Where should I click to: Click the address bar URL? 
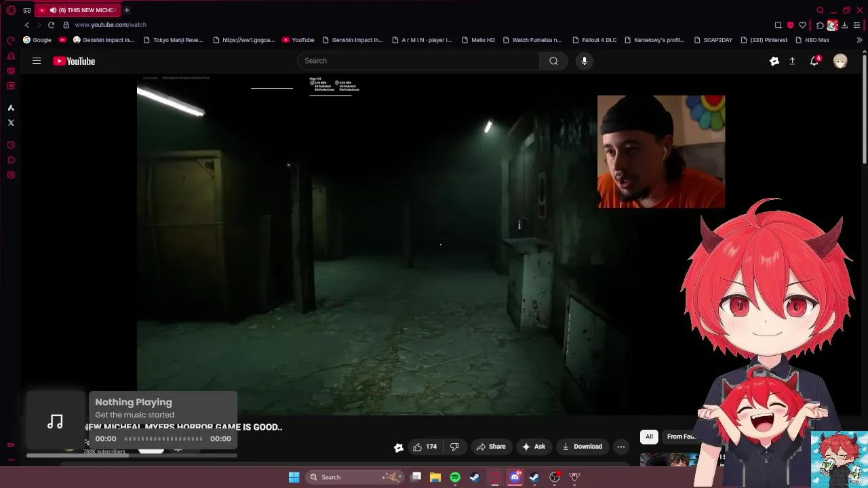coord(111,25)
